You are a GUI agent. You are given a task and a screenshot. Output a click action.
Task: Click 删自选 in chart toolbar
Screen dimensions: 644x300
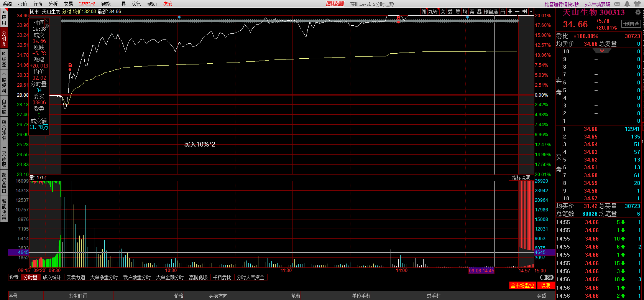(491, 12)
